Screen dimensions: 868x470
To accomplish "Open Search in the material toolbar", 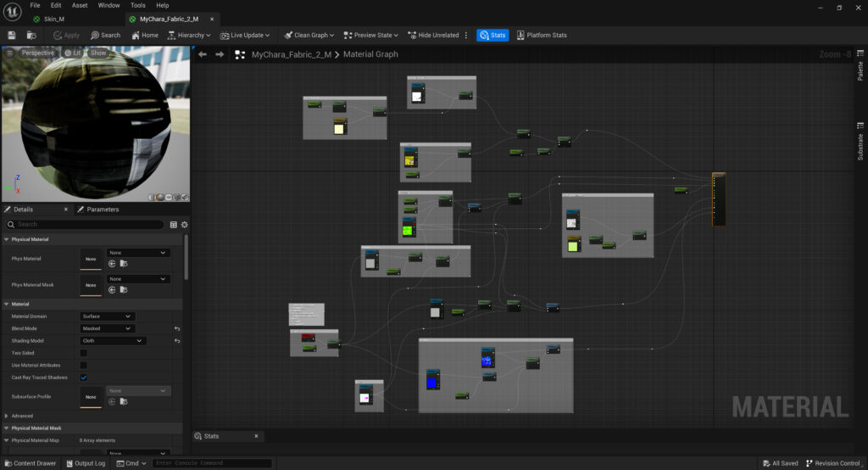I will pos(105,35).
